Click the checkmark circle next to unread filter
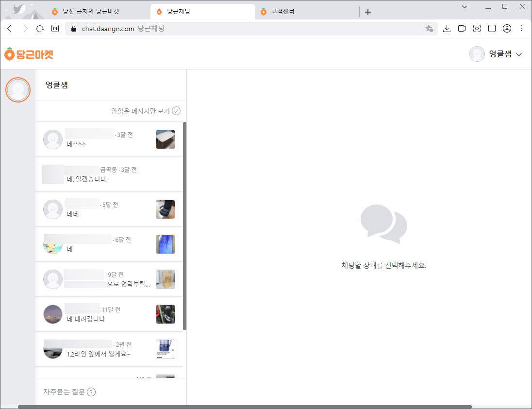The image size is (532, 409). (x=177, y=111)
